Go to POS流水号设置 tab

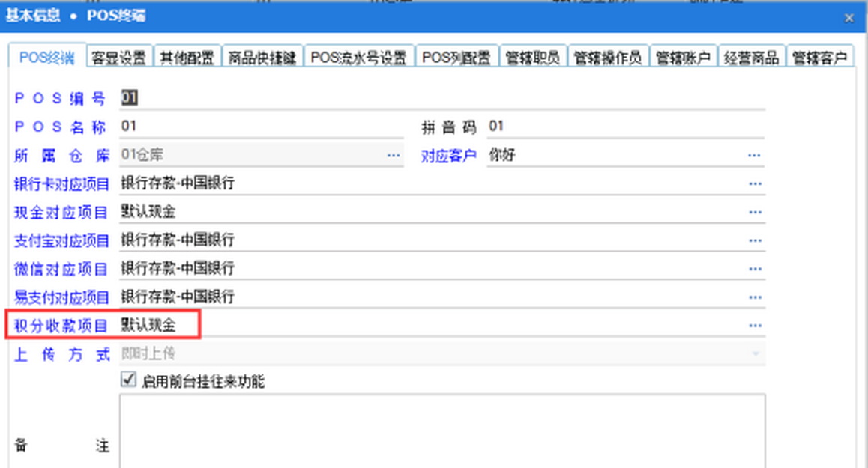tap(358, 58)
